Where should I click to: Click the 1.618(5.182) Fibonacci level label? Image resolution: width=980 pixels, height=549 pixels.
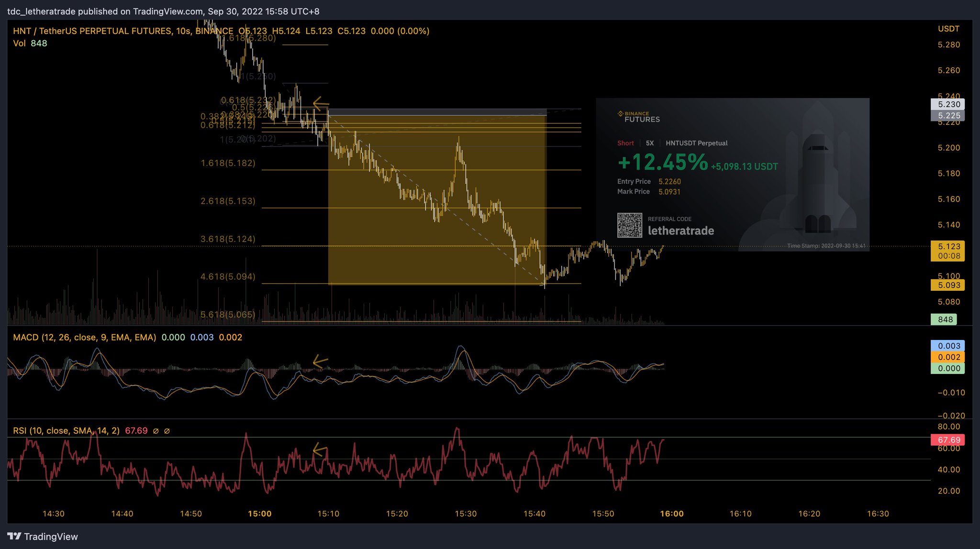tap(228, 163)
